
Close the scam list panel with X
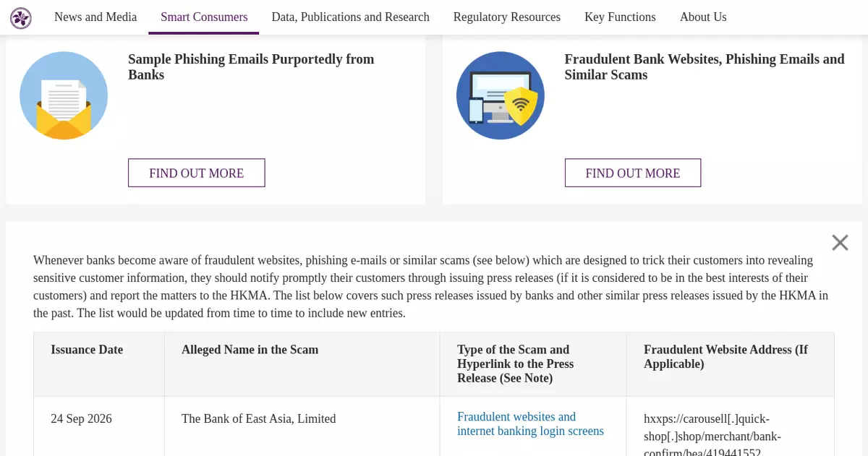tap(840, 243)
